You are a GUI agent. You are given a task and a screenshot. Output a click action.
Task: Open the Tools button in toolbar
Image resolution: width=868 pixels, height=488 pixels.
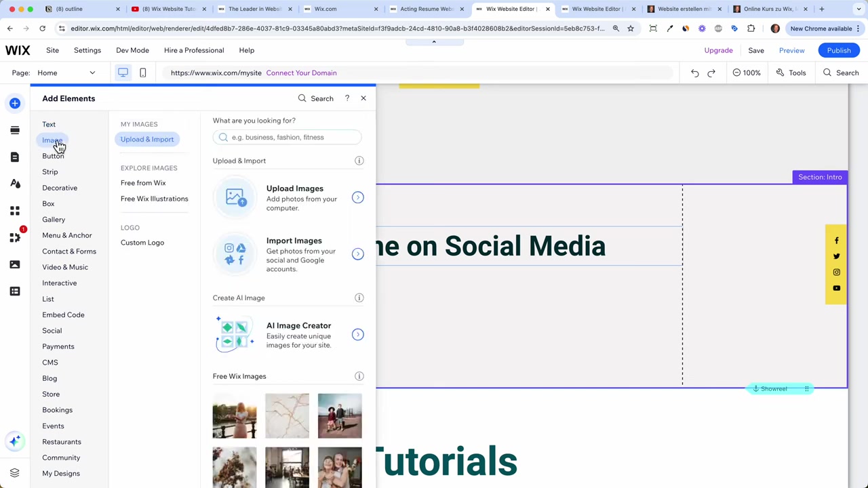791,73
